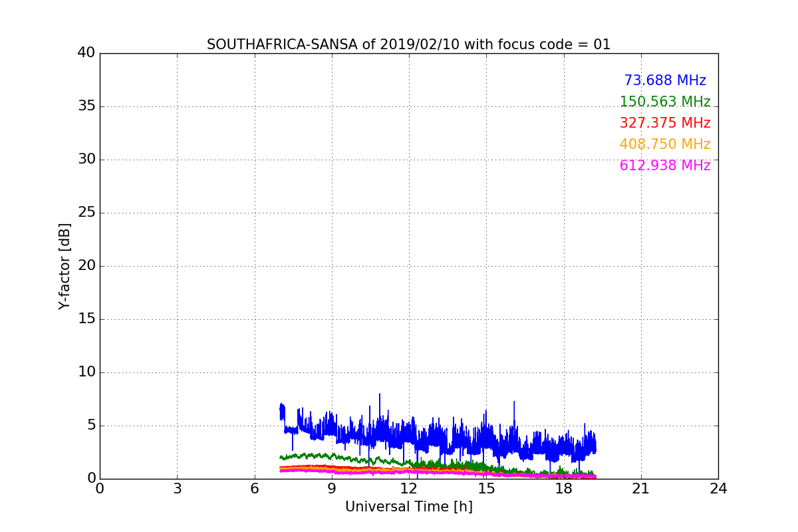Viewport: 798px width, 532px height.
Task: Click the y-axis tick label 40
Action: coord(86,53)
